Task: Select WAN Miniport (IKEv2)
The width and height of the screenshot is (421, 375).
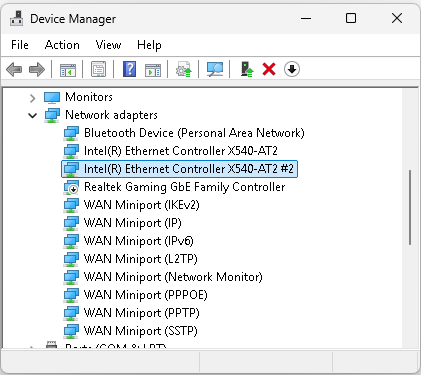Action: [141, 205]
